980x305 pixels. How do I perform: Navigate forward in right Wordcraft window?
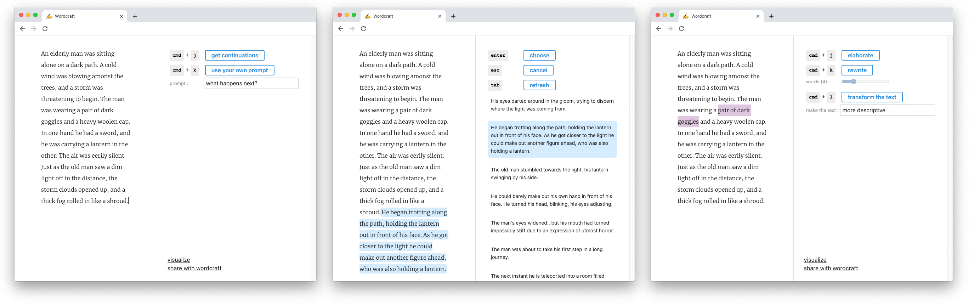point(670,29)
